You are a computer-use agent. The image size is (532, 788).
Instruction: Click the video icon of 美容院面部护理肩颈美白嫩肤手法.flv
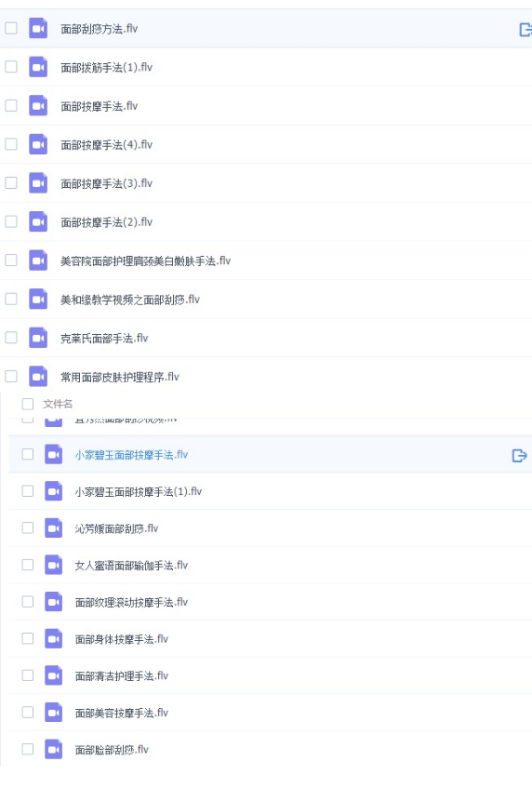click(38, 260)
